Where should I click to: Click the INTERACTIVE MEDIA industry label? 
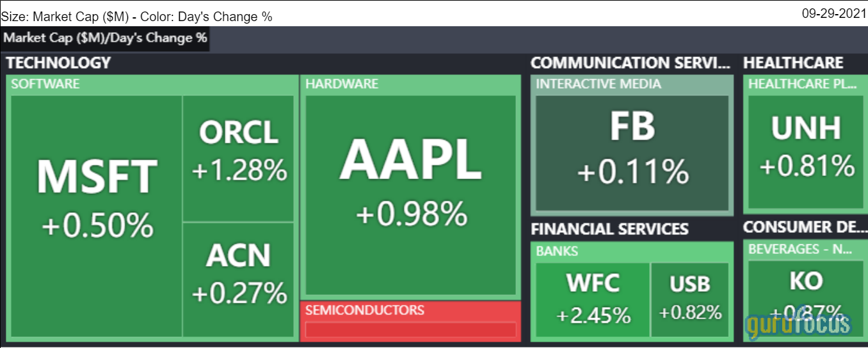[599, 84]
